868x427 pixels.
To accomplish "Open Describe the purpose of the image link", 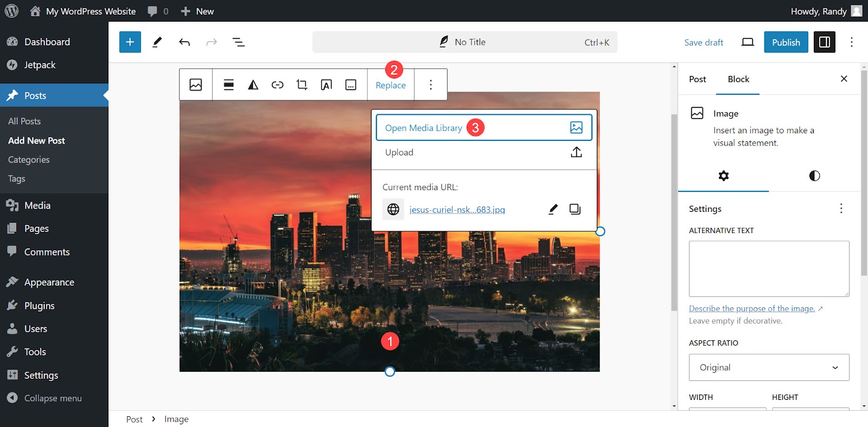I will [752, 308].
